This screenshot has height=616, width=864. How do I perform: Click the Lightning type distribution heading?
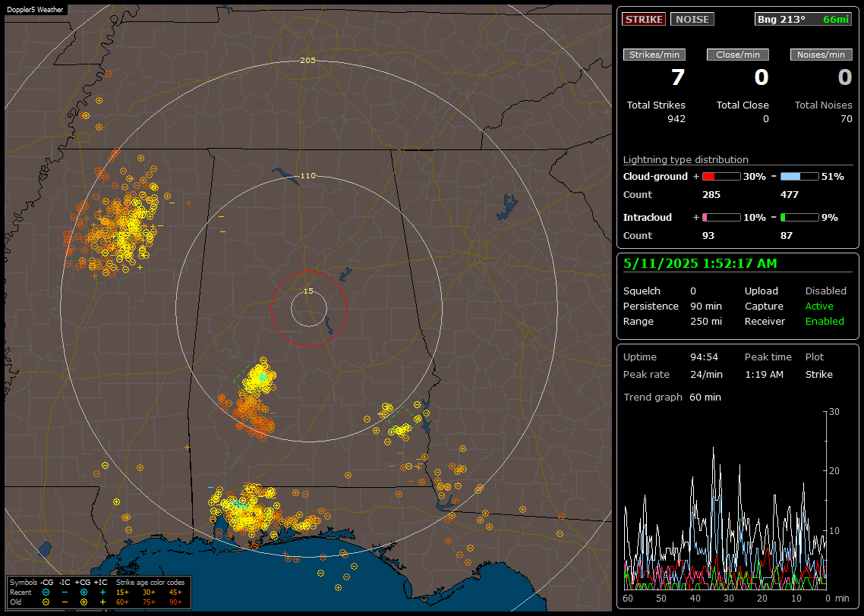tap(686, 159)
